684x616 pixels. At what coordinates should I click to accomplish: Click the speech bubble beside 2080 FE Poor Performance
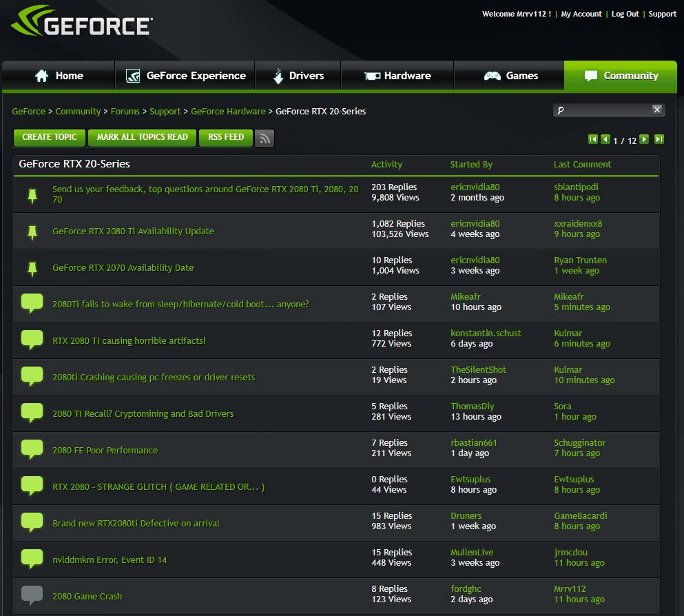click(32, 449)
